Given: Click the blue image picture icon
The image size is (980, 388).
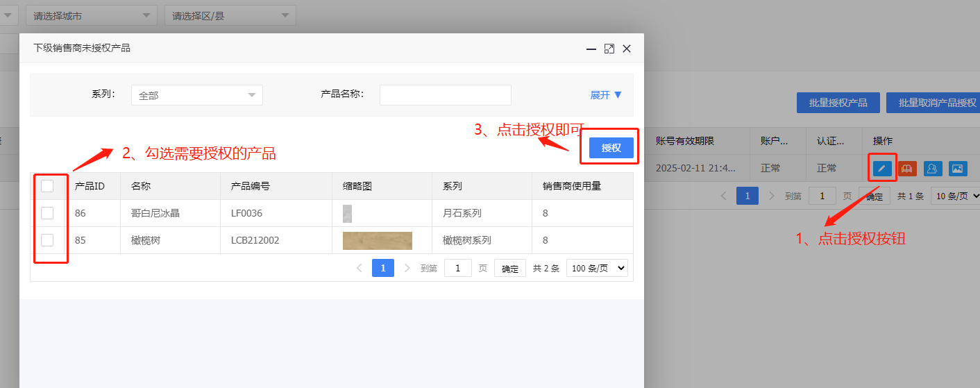Looking at the screenshot, I should (958, 168).
